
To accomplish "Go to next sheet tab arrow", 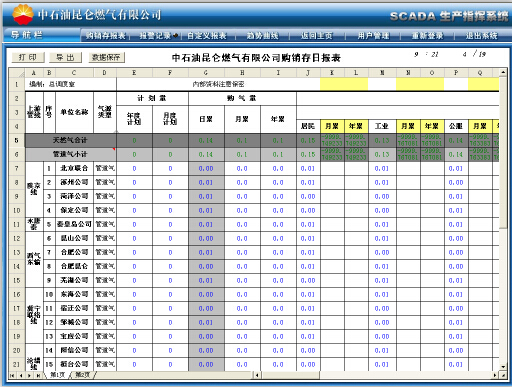I will 30,375.
